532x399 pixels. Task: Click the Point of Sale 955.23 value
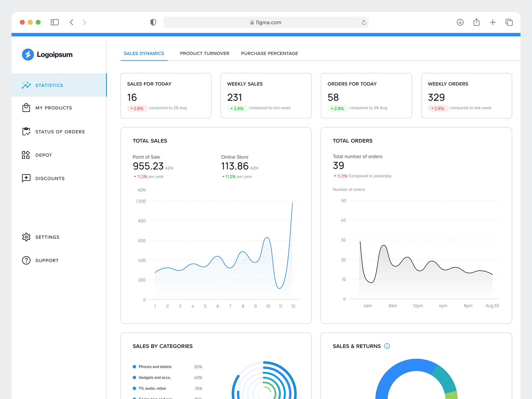tap(148, 166)
